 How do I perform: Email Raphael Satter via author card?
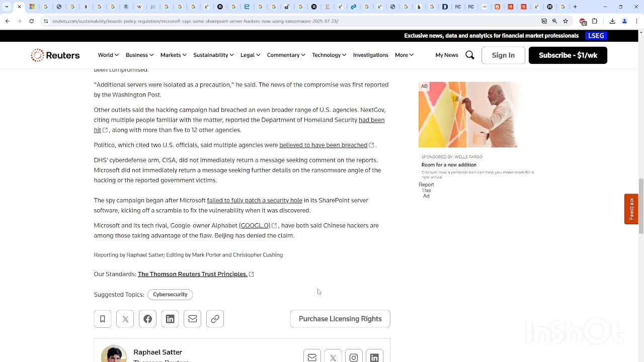tap(312, 357)
